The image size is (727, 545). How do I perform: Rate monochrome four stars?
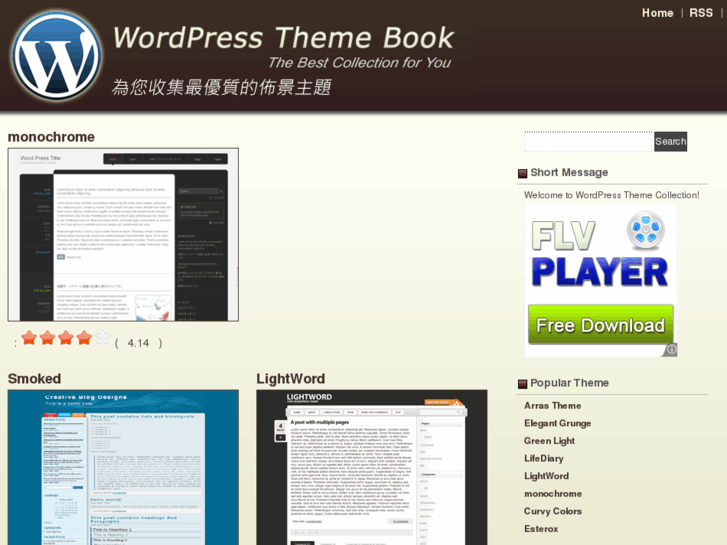pos(84,338)
